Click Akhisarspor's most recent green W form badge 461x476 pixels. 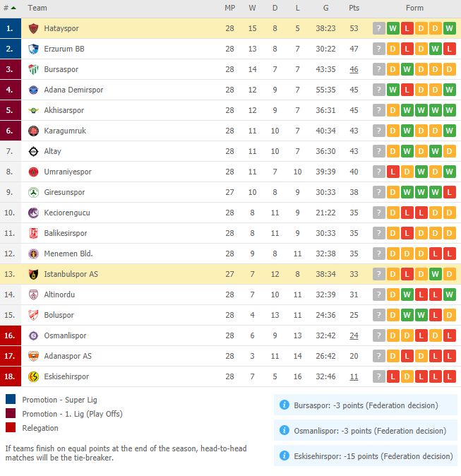[x=449, y=110]
